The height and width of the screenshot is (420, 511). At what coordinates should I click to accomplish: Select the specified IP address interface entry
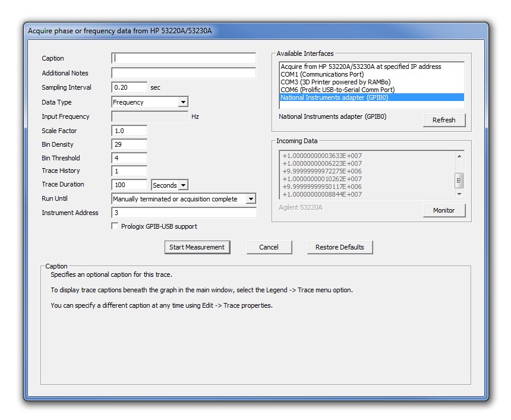pyautogui.click(x=371, y=67)
